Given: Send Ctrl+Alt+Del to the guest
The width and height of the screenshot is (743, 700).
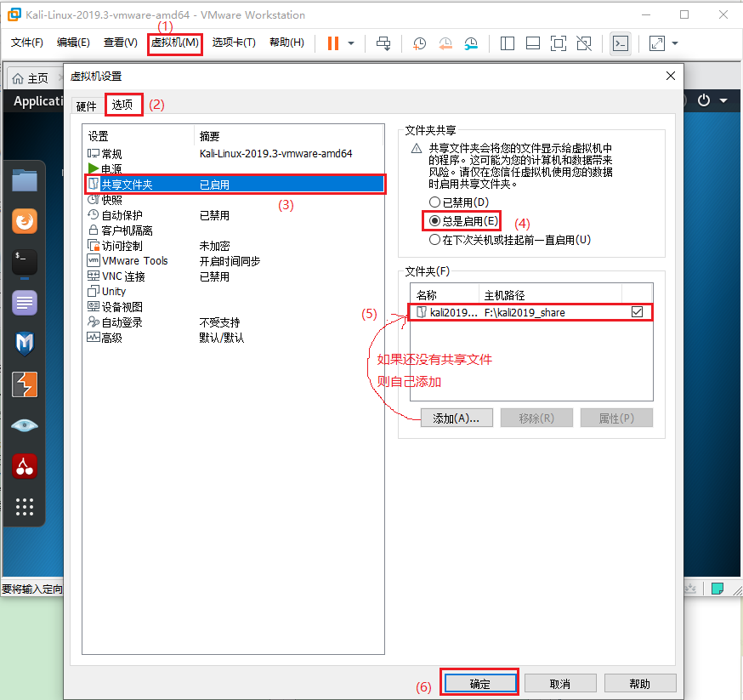Looking at the screenshot, I should (383, 43).
